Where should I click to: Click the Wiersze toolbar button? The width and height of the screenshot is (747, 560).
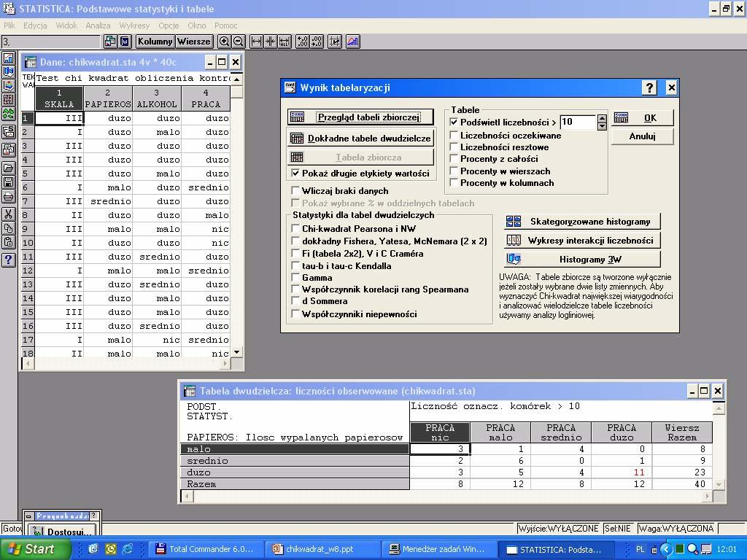(194, 42)
